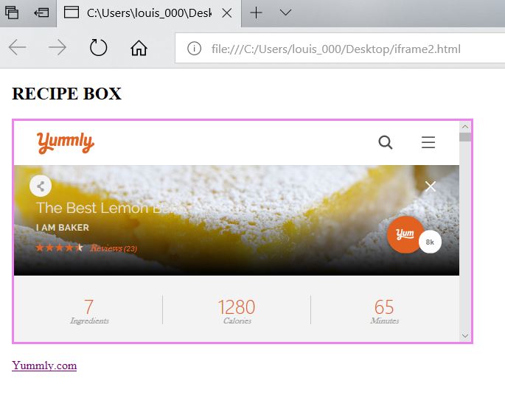Open the Yummly.com link
Image resolution: width=505 pixels, height=420 pixels.
pyautogui.click(x=44, y=365)
